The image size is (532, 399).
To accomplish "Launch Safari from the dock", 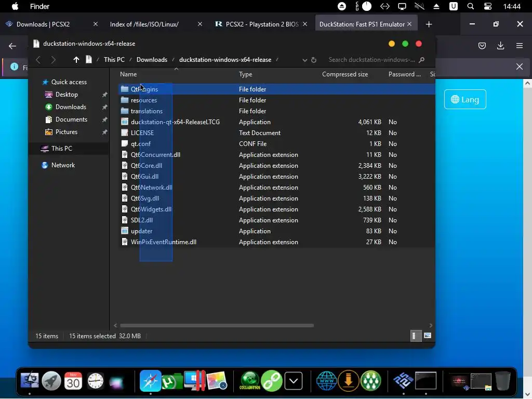I will click(x=150, y=381).
